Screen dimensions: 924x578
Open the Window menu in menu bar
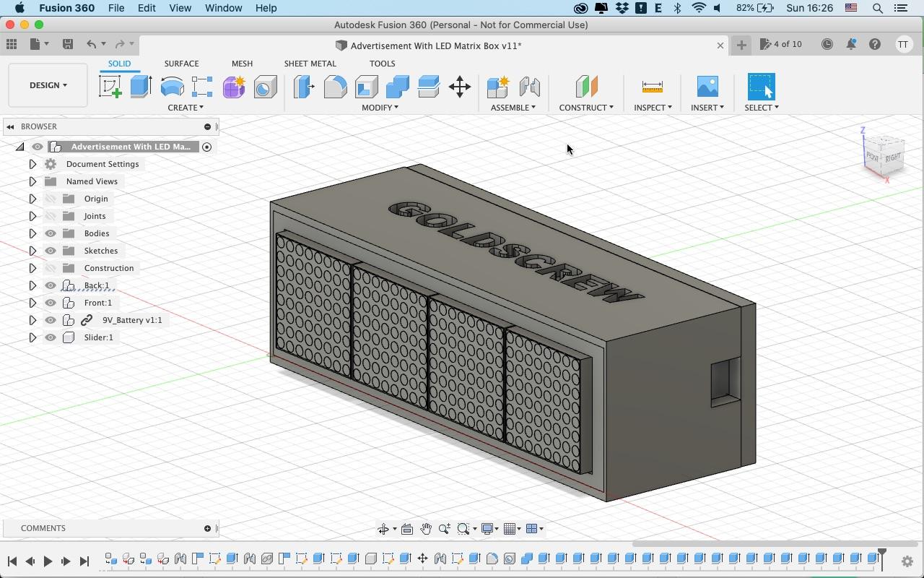[x=223, y=8]
